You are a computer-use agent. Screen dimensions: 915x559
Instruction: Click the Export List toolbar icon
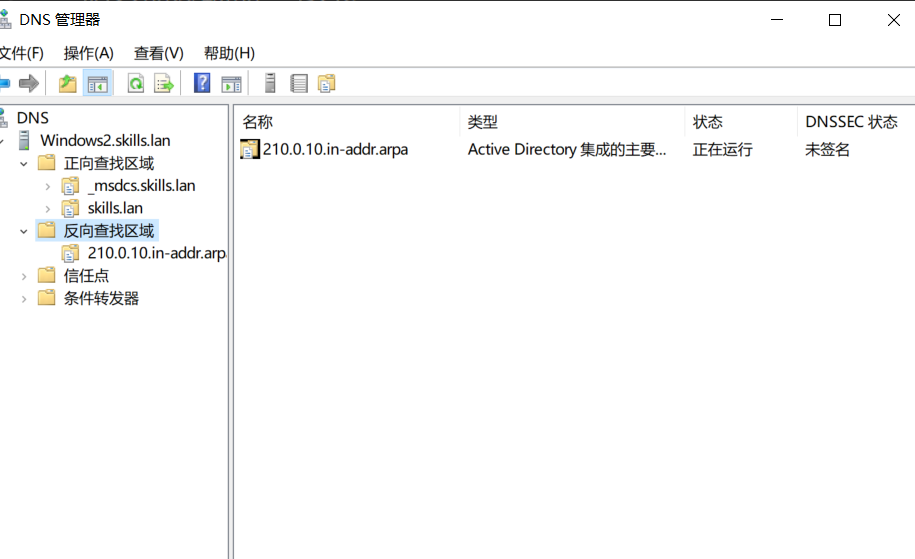coord(164,83)
